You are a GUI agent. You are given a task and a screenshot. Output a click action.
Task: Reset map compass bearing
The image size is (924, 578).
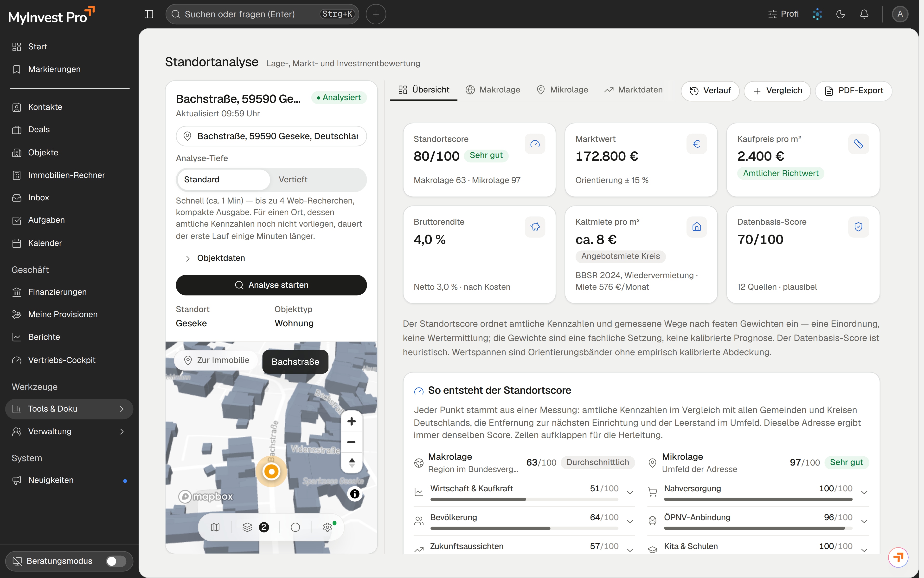click(x=351, y=463)
